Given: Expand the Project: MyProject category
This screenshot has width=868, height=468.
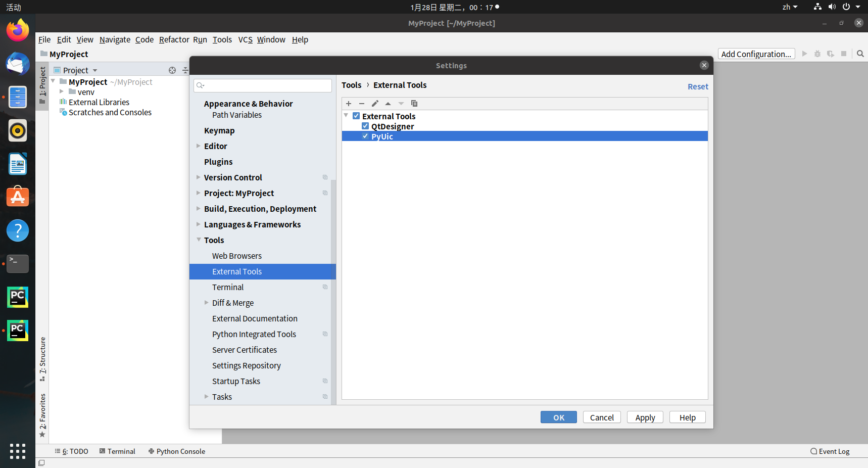Looking at the screenshot, I should [199, 193].
